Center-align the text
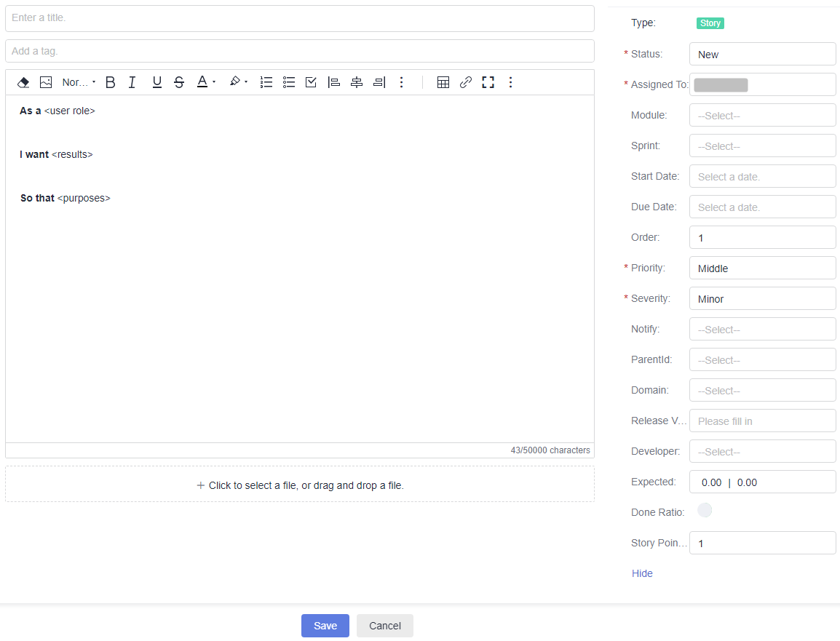This screenshot has height=641, width=840. click(356, 82)
